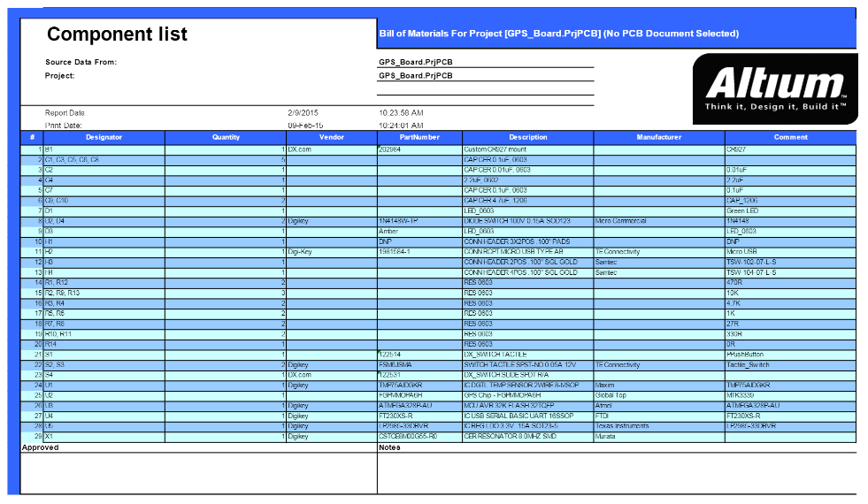Click the 'Comment' column header
Viewport: 868px width, 504px height.
[x=790, y=137]
